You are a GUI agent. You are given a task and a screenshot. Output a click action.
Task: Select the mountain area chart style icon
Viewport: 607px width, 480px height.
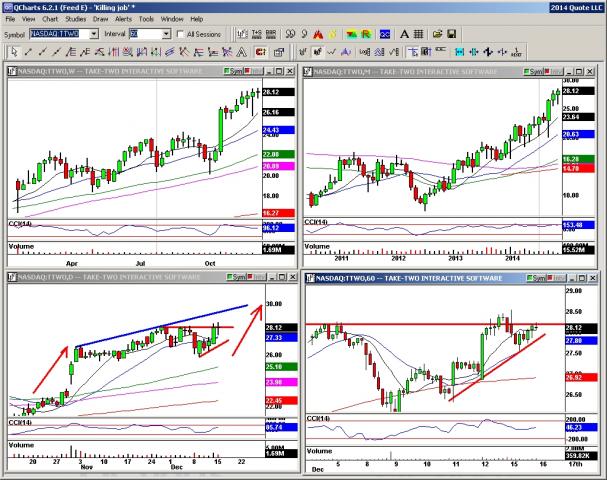click(x=346, y=51)
